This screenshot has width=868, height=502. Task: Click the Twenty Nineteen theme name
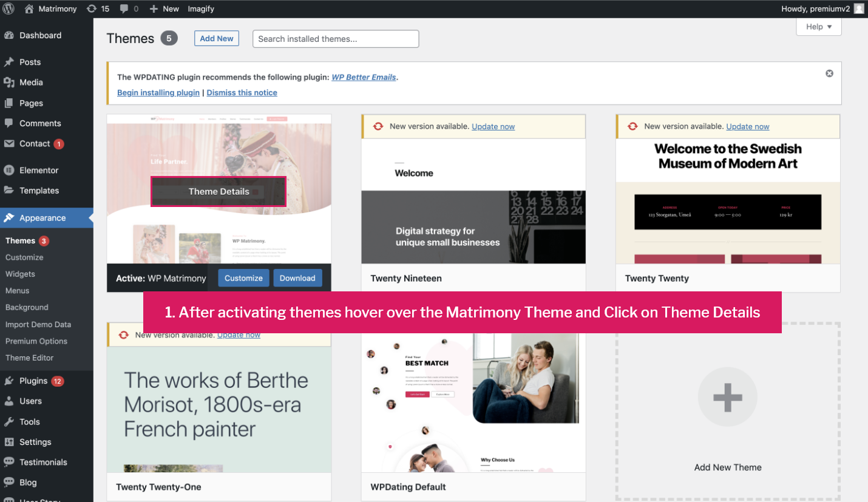(406, 279)
